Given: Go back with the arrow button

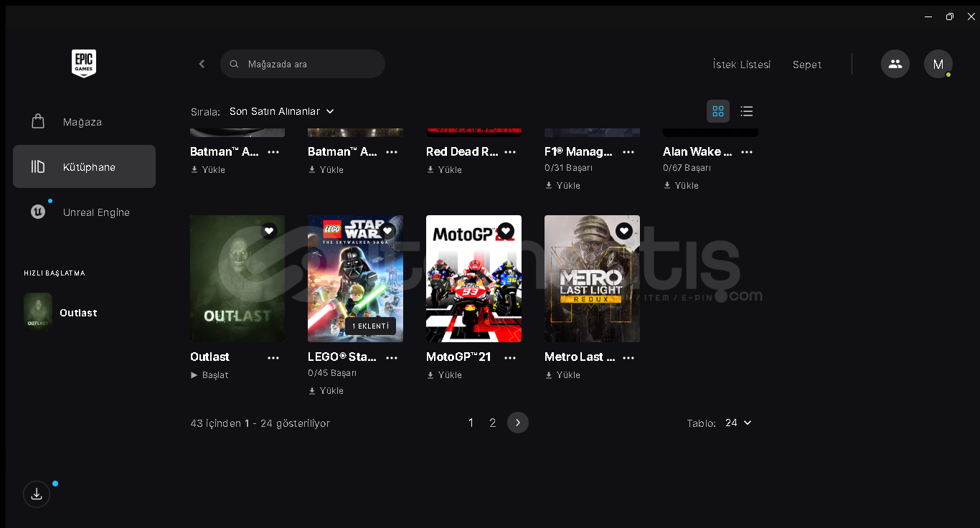Looking at the screenshot, I should [202, 64].
